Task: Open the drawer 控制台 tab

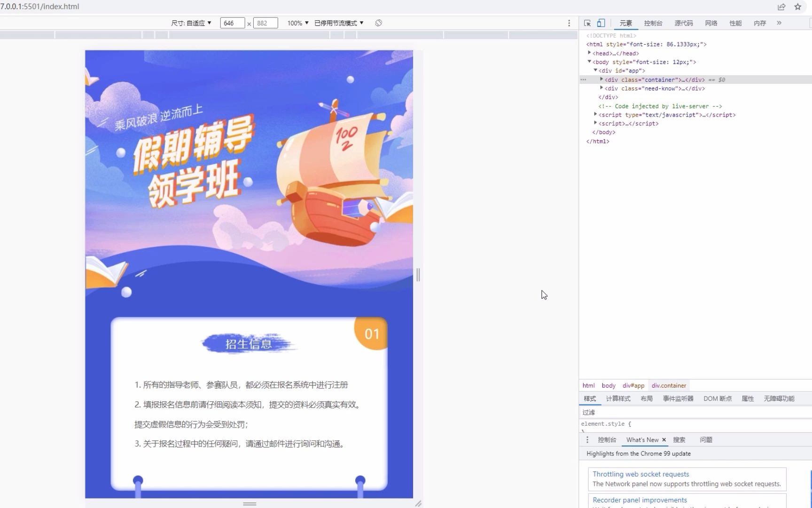Action: [x=607, y=440]
